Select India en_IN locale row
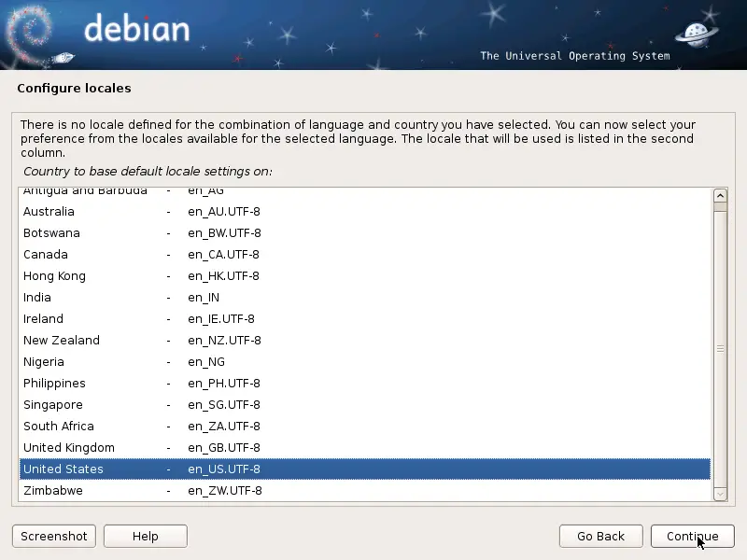Image resolution: width=747 pixels, height=560 pixels. (x=365, y=297)
